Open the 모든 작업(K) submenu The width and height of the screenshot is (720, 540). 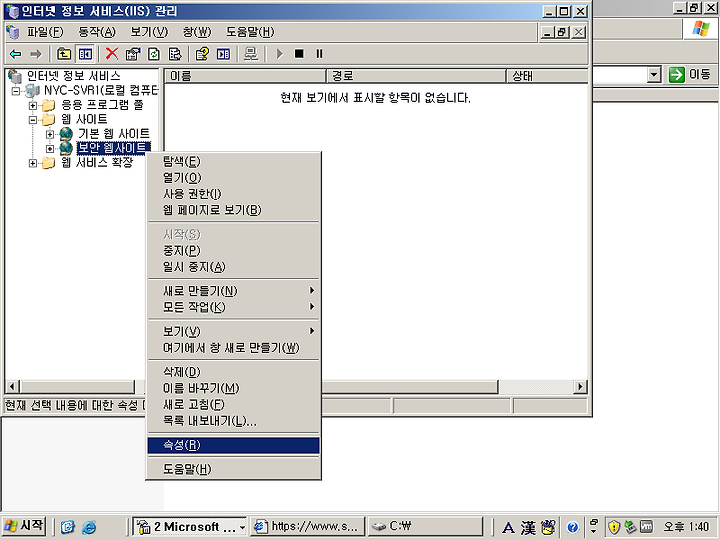[x=233, y=307]
